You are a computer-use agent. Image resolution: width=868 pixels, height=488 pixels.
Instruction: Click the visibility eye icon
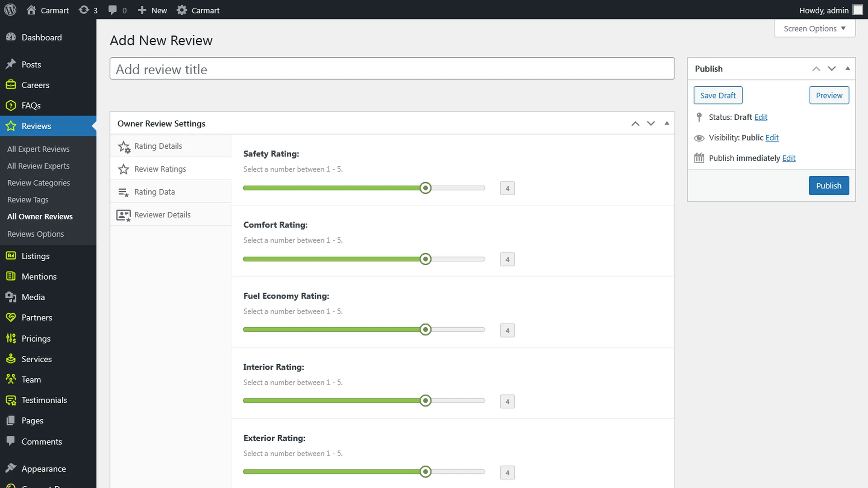pyautogui.click(x=699, y=138)
